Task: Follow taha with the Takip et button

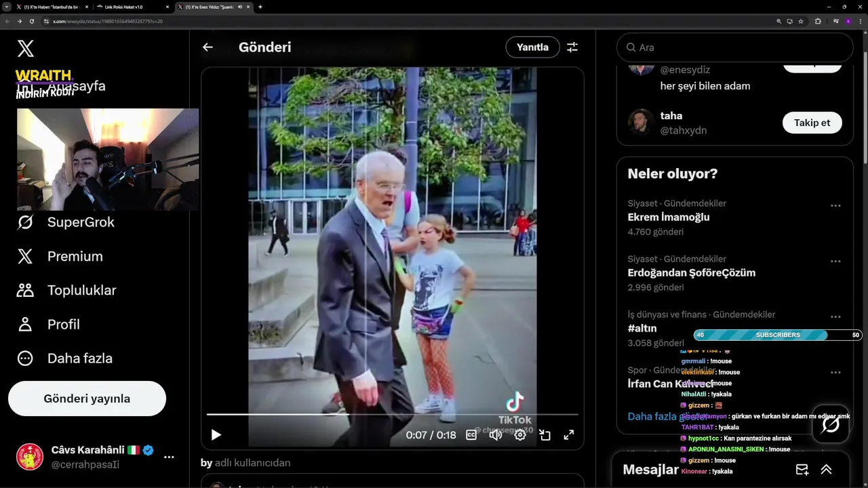Action: (812, 123)
